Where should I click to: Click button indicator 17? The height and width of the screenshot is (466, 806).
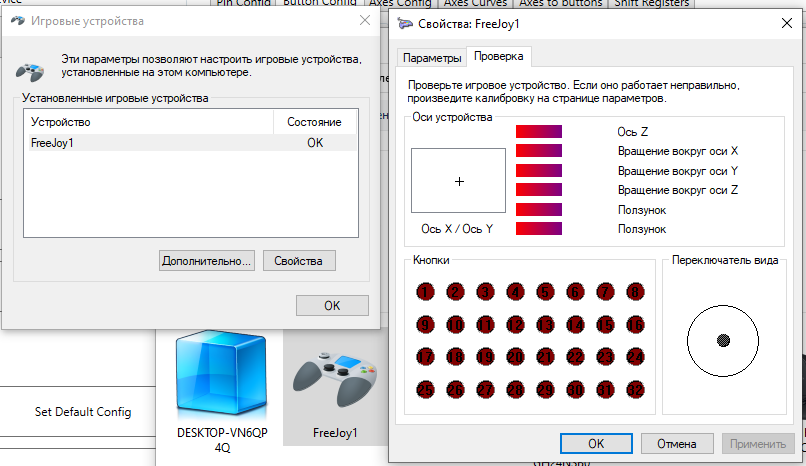(425, 357)
